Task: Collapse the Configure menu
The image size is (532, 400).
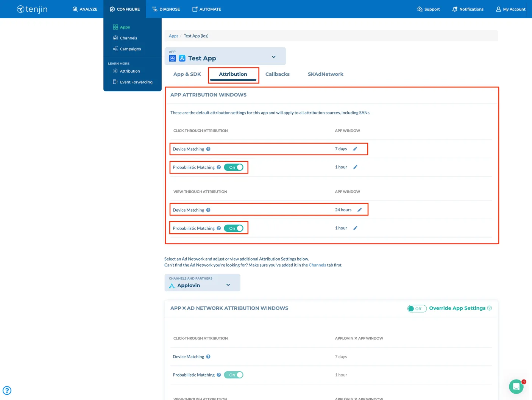Action: point(125,9)
